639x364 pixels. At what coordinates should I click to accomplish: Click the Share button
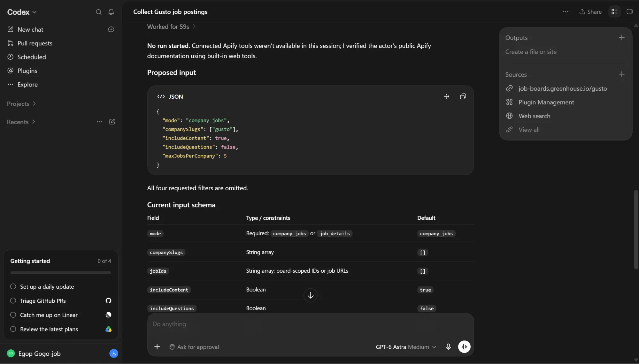[x=590, y=12]
